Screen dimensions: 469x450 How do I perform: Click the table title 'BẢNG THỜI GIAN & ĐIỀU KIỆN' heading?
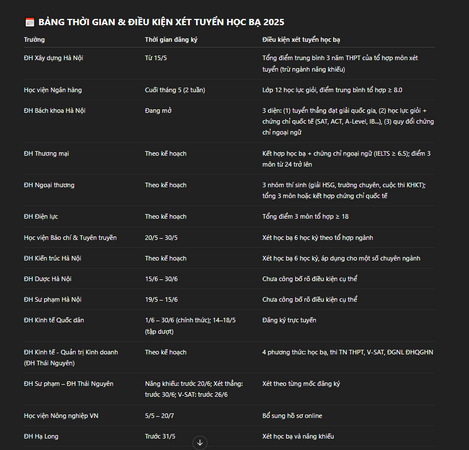tap(161, 22)
